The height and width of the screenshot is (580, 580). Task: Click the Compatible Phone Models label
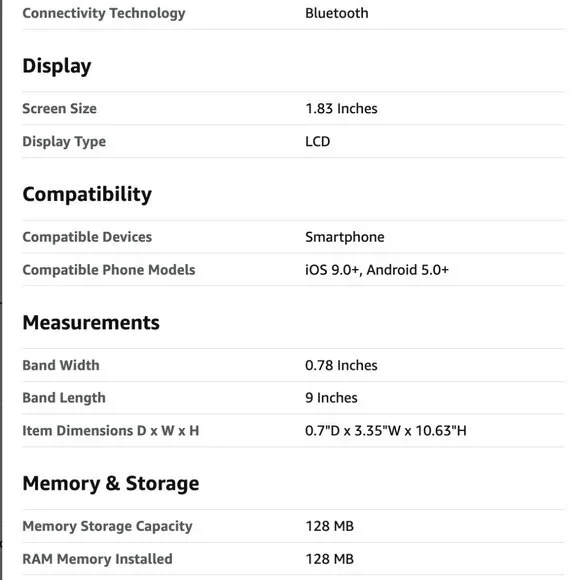[109, 270]
